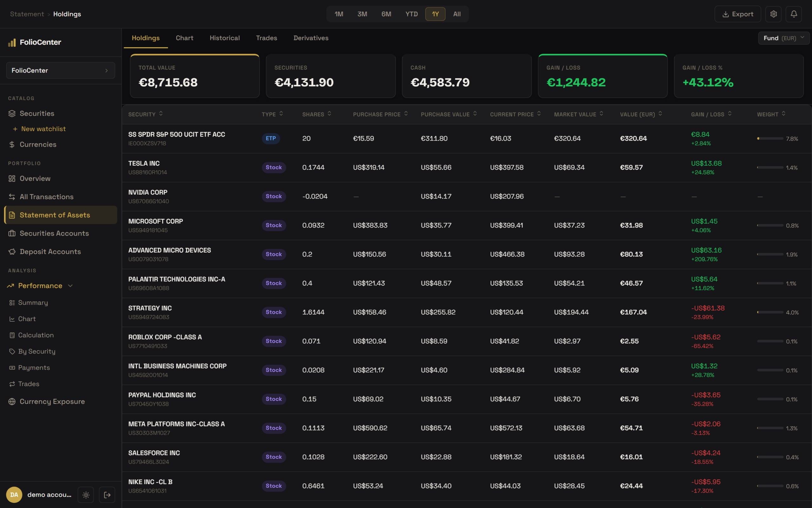This screenshot has height=508, width=812.
Task: Click the demo account DA avatar
Action: pyautogui.click(x=14, y=495)
